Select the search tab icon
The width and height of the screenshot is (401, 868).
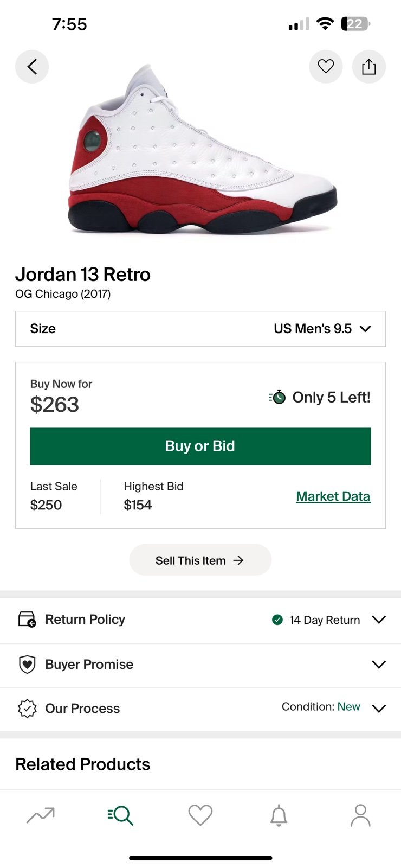click(x=120, y=815)
